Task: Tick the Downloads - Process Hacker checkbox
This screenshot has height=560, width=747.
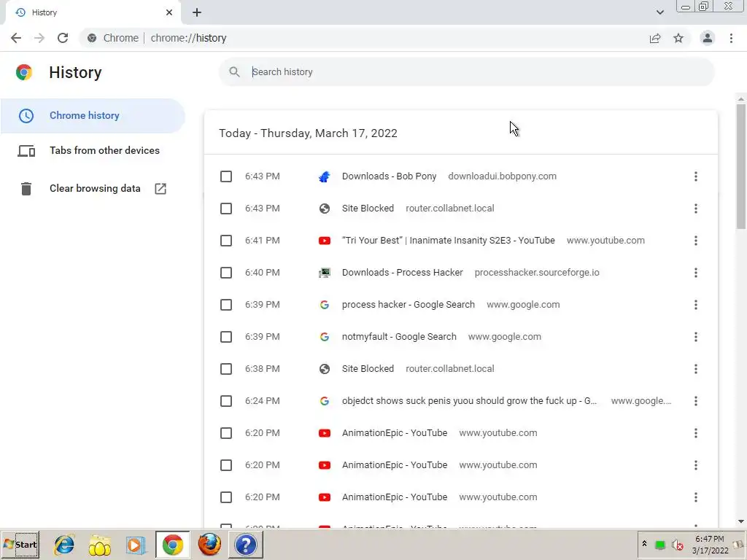Action: [226, 273]
